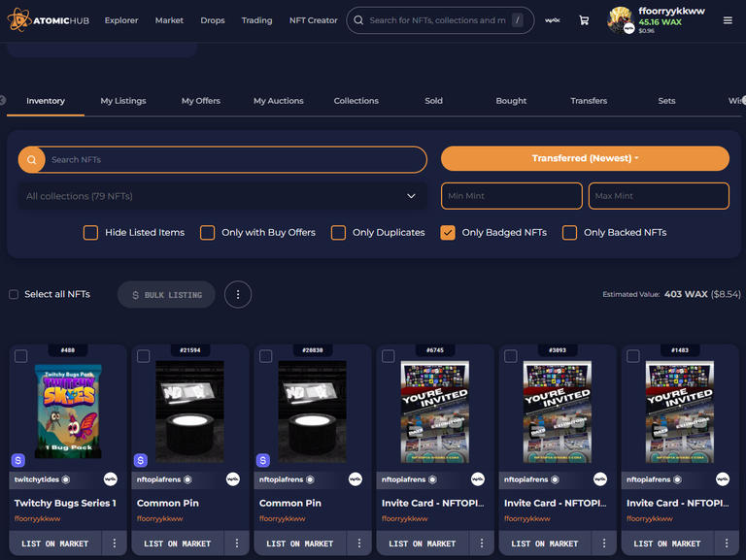Viewport: 746px width, 560px height.
Task: Click WAX icon on Invite Card #1483
Action: [x=723, y=479]
